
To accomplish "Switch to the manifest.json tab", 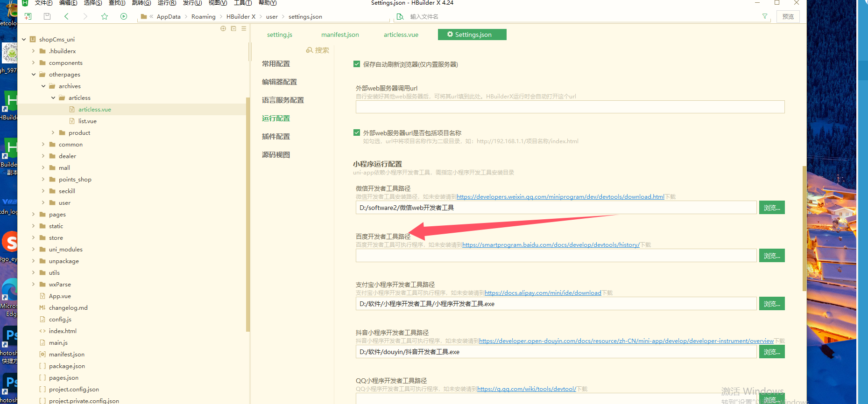I will (x=340, y=35).
